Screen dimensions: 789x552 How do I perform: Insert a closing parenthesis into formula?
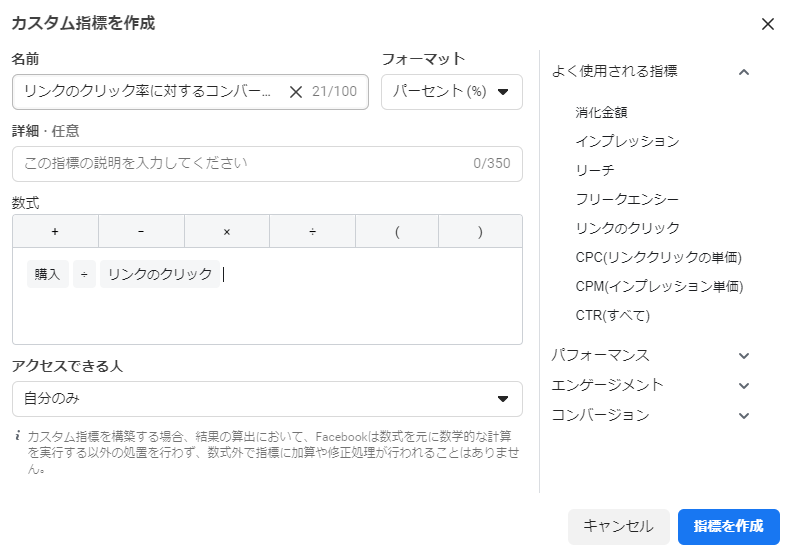[x=480, y=231]
